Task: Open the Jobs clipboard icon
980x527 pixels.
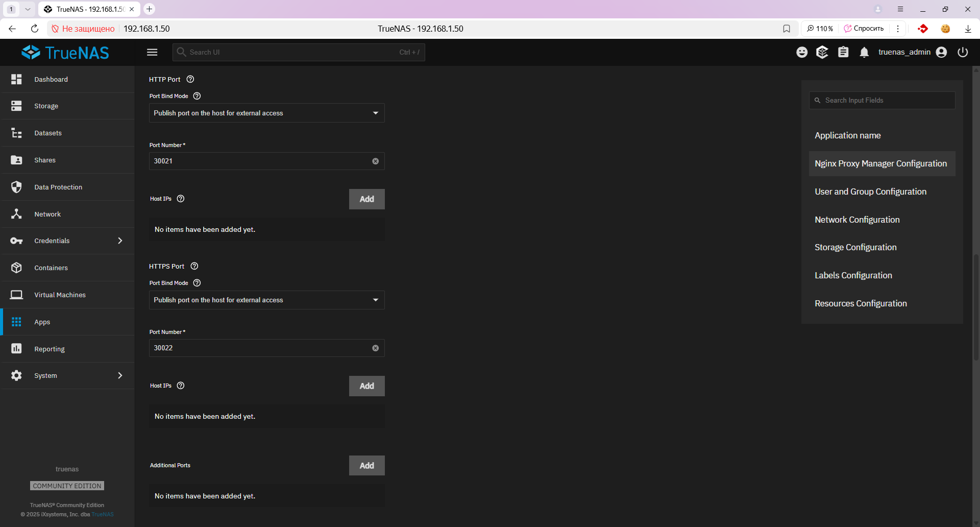Action: pyautogui.click(x=843, y=52)
